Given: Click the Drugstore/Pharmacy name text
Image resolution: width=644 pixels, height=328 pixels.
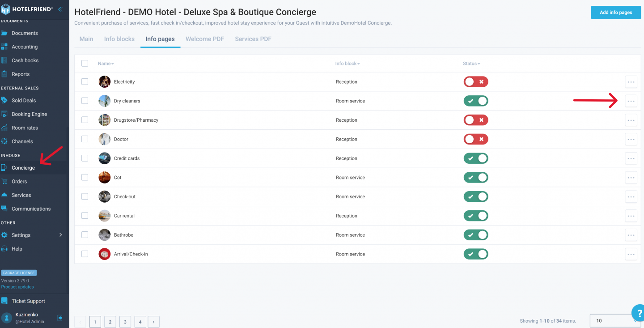Looking at the screenshot, I should click(x=136, y=120).
